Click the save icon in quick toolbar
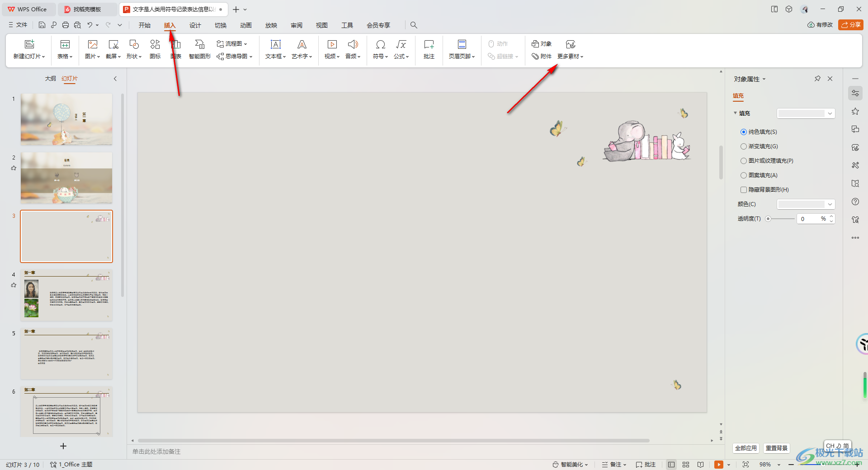This screenshot has height=470, width=868. (x=42, y=25)
